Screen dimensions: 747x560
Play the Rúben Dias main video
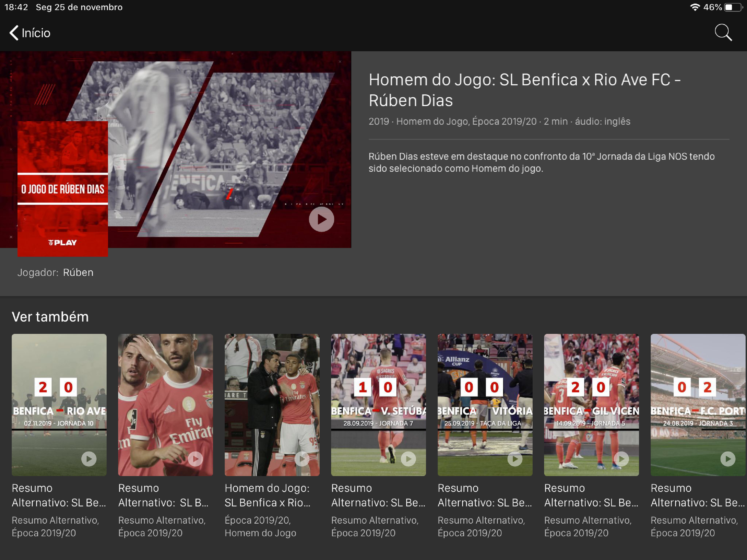[321, 219]
